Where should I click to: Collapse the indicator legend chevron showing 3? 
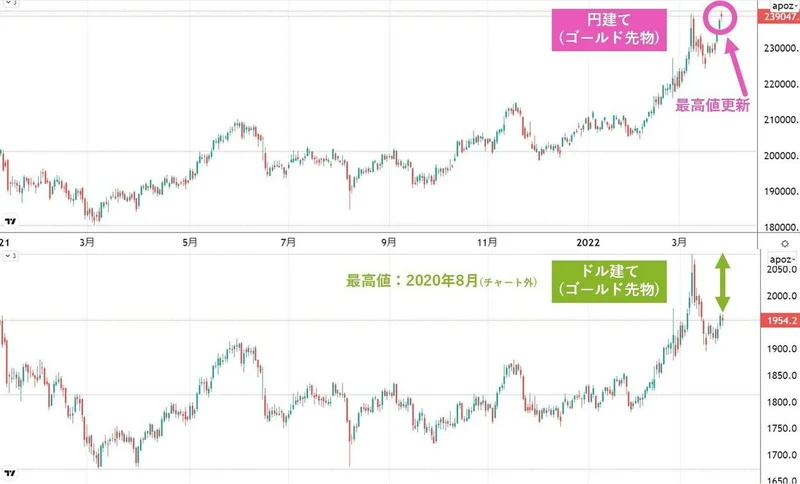tap(12, 257)
